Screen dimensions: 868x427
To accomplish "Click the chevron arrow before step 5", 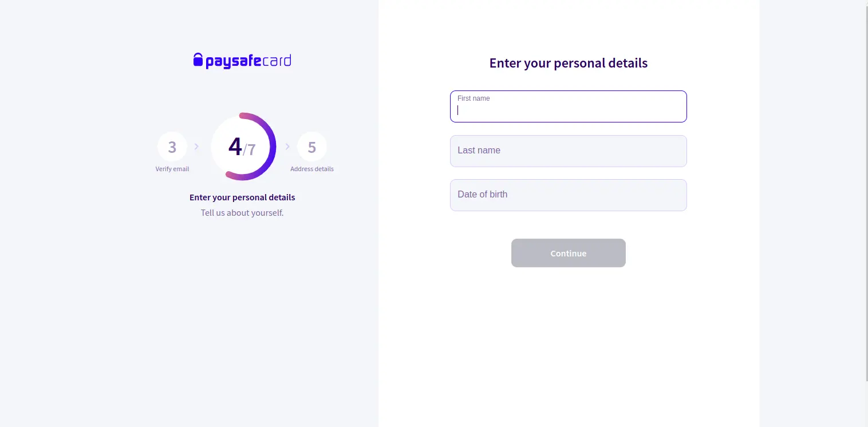I will pyautogui.click(x=287, y=147).
